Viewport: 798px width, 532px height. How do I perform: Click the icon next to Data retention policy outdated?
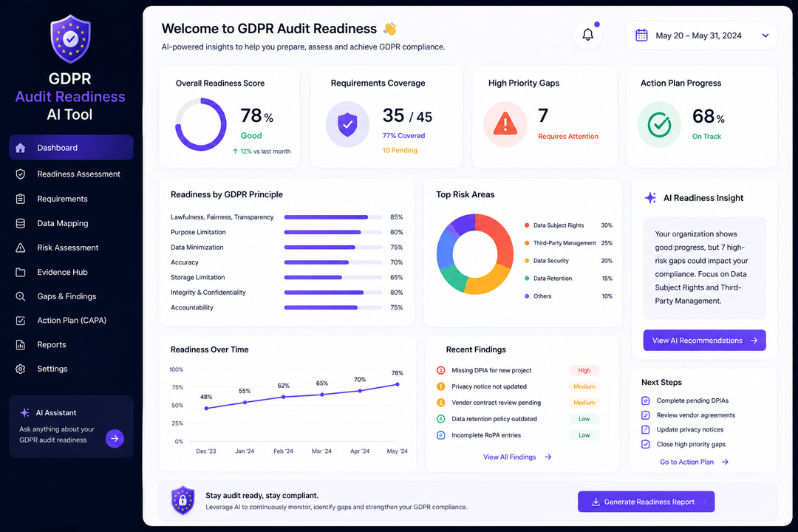coord(440,418)
